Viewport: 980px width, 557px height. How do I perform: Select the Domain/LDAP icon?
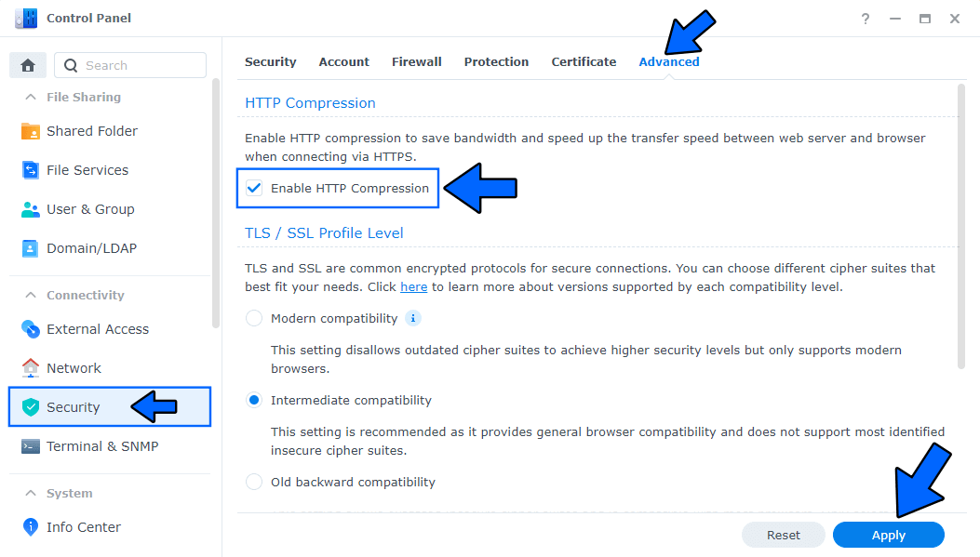point(31,248)
